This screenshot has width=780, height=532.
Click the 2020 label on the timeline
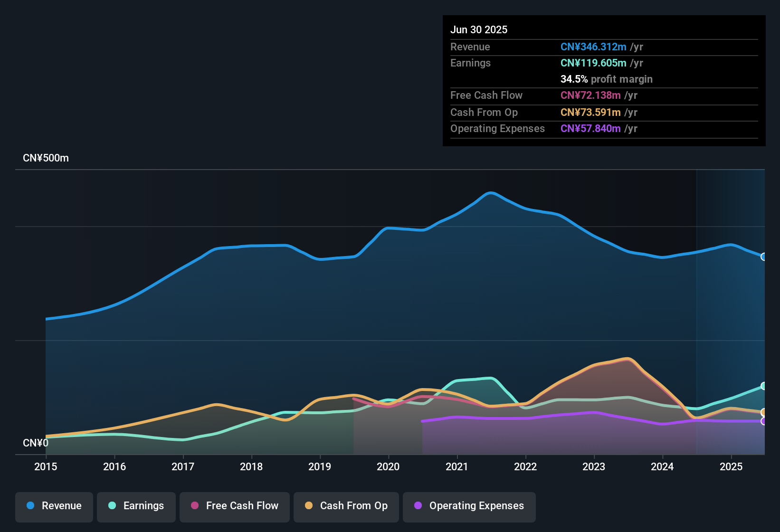[388, 467]
